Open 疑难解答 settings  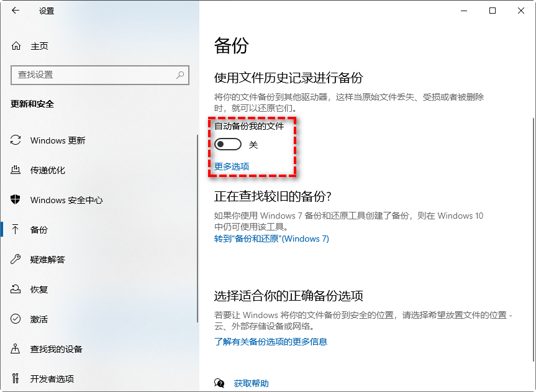(x=48, y=259)
